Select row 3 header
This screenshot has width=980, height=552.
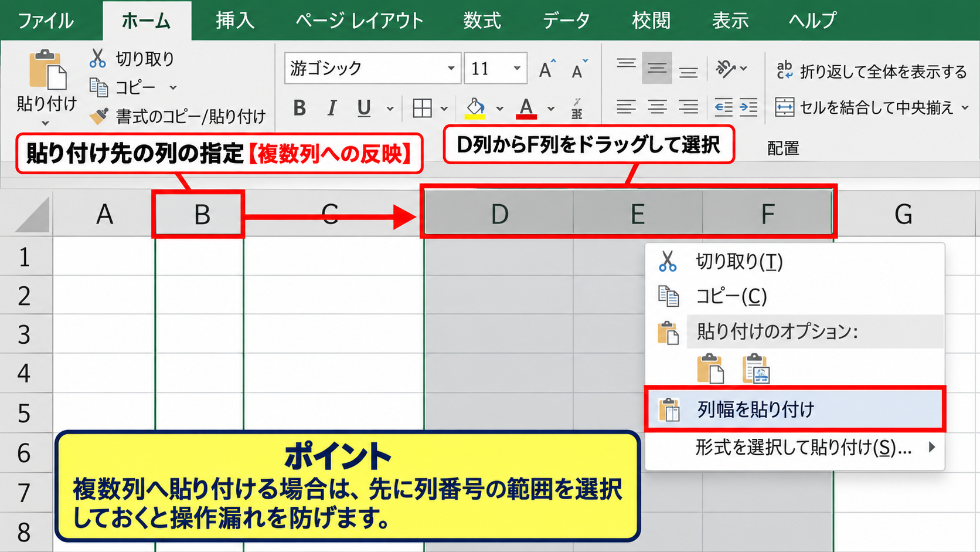(x=25, y=334)
